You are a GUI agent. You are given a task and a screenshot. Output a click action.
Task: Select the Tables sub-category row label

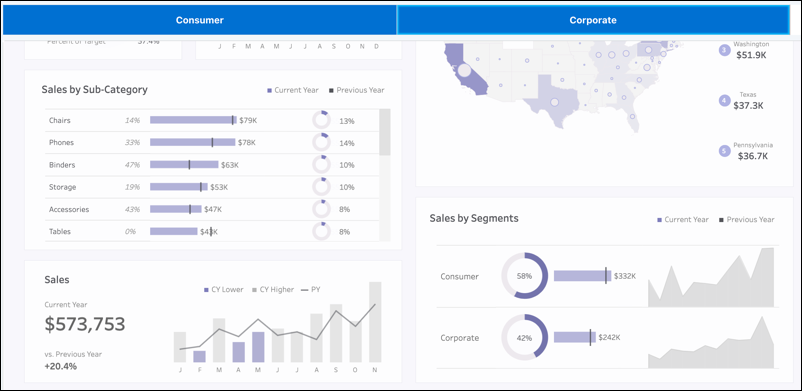[60, 231]
